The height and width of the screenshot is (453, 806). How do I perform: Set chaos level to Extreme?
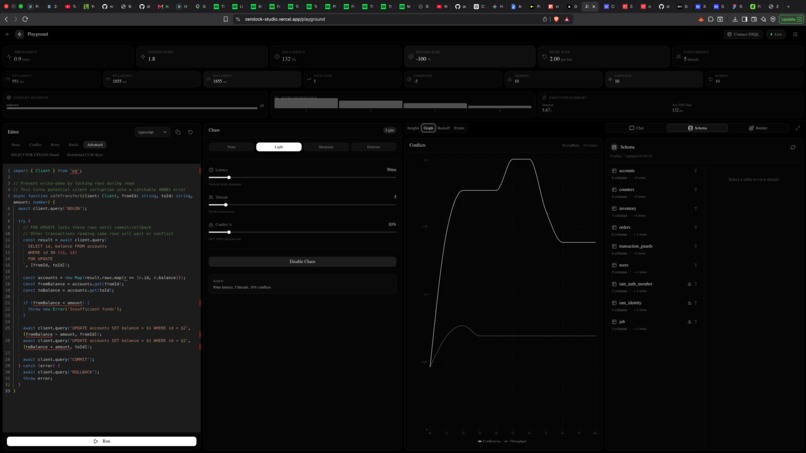(x=373, y=147)
